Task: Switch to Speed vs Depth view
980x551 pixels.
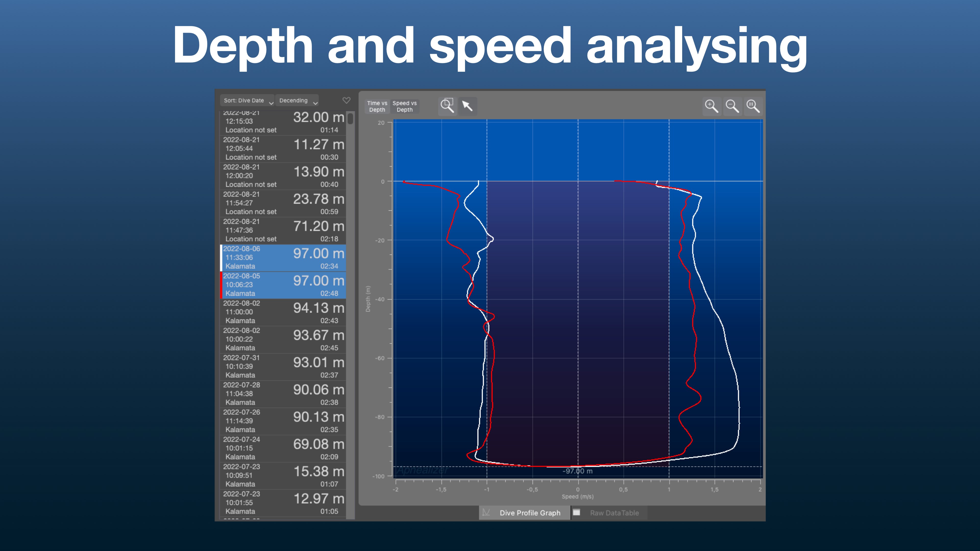Action: [405, 106]
